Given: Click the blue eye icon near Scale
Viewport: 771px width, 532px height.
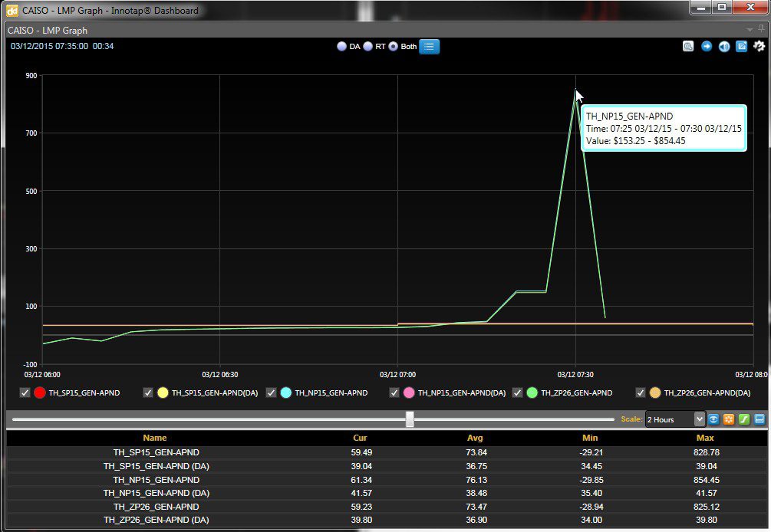Looking at the screenshot, I should click(x=713, y=419).
